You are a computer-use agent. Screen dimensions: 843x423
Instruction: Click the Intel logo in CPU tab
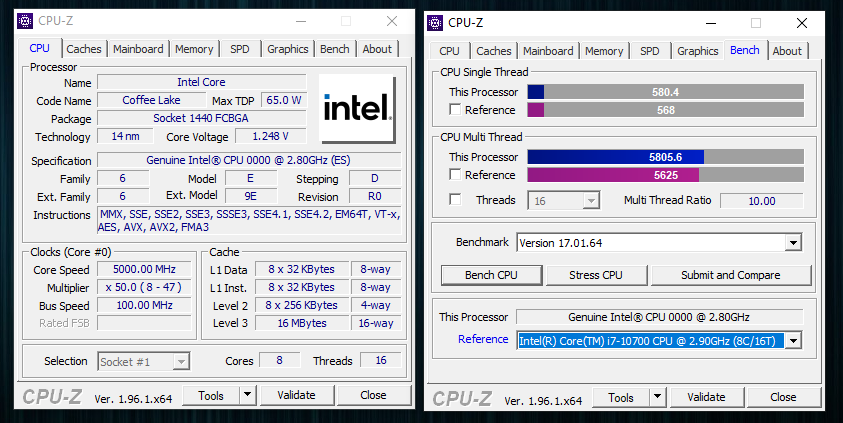pos(357,108)
